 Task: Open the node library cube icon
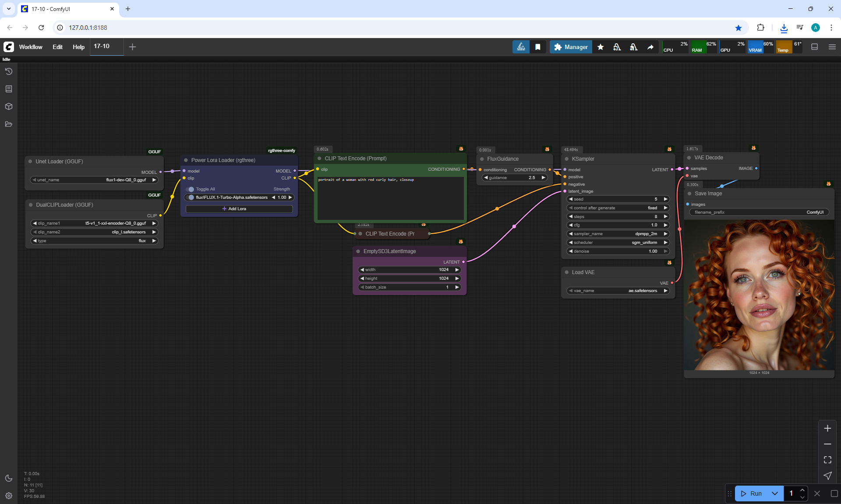click(9, 106)
